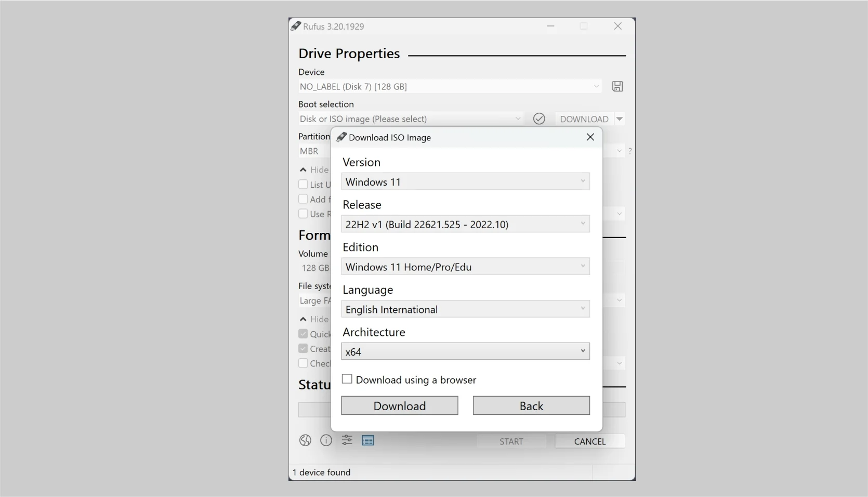Click the DOWNLOAD button in Rufus window
The image size is (868, 497).
click(584, 119)
